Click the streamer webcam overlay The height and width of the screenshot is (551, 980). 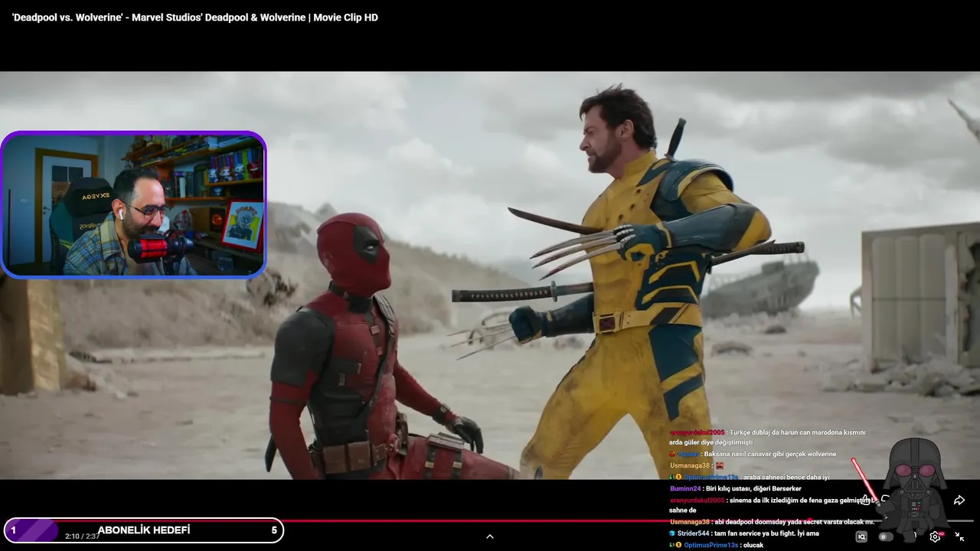click(x=133, y=204)
